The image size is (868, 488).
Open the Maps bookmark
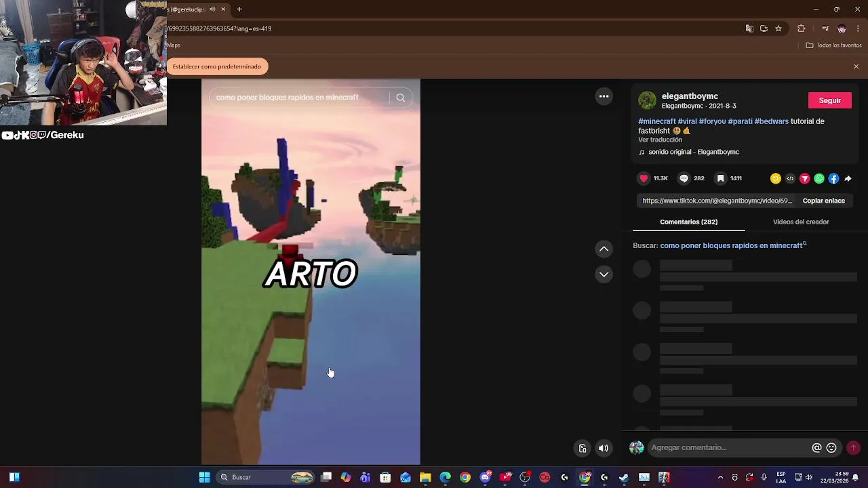174,45
